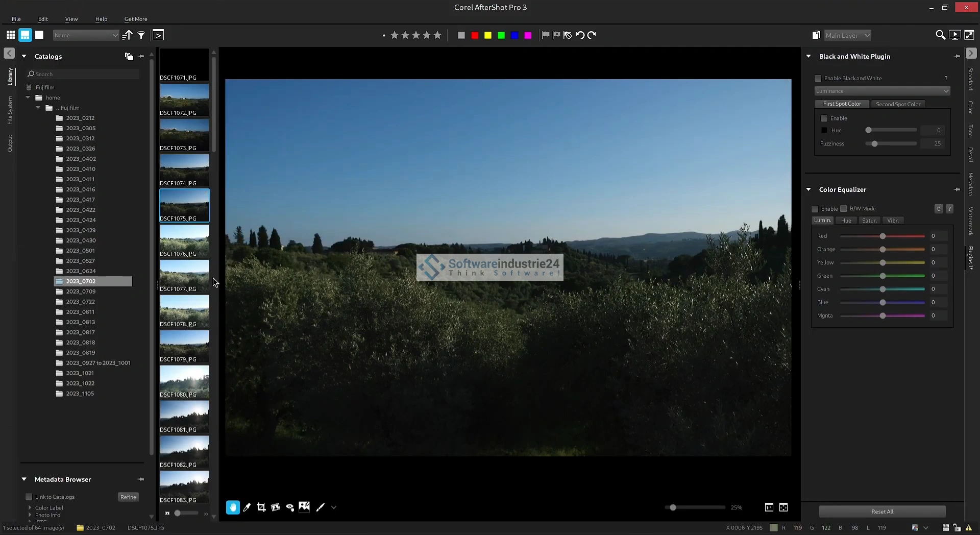The image size is (980, 535).
Task: Select the white balance eyedropper tool
Action: tap(247, 507)
